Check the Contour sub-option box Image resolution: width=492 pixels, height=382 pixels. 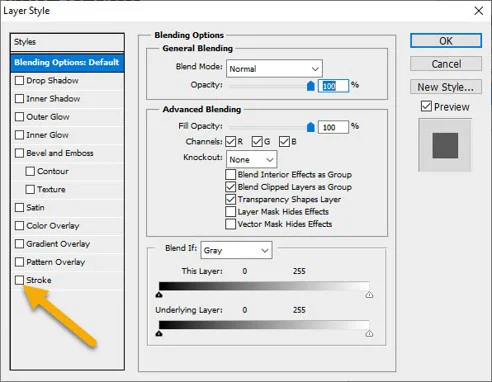pyautogui.click(x=30, y=171)
